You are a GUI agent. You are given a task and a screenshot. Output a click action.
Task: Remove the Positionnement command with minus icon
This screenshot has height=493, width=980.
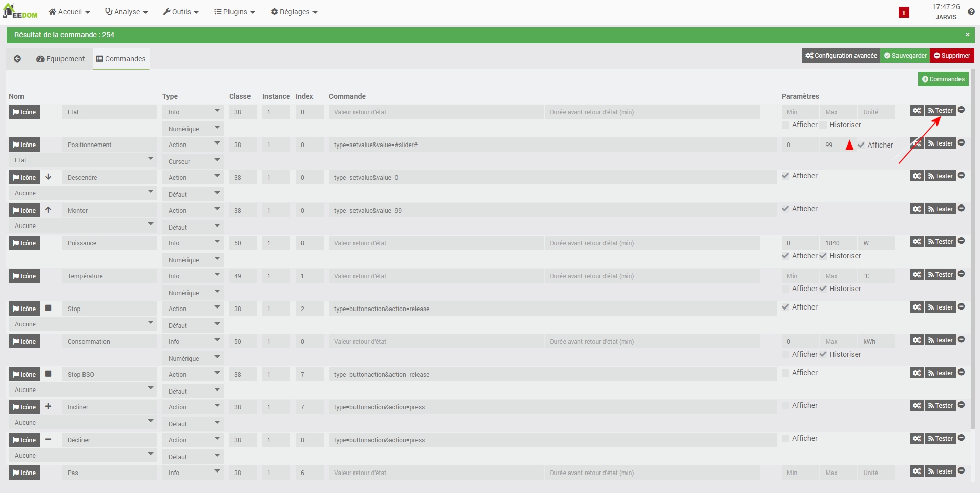click(961, 142)
